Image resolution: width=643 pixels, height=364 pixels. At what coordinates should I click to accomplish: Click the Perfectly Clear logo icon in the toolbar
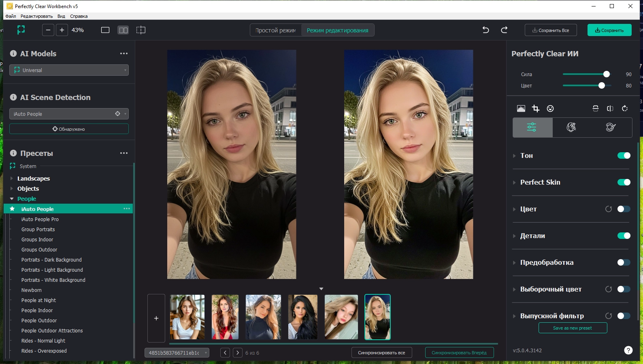point(21,30)
